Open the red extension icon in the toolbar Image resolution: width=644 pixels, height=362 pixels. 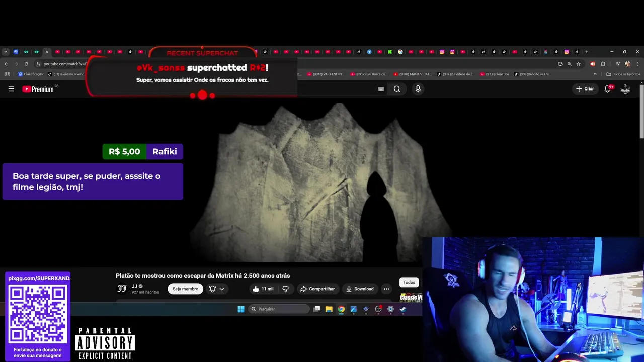point(592,64)
